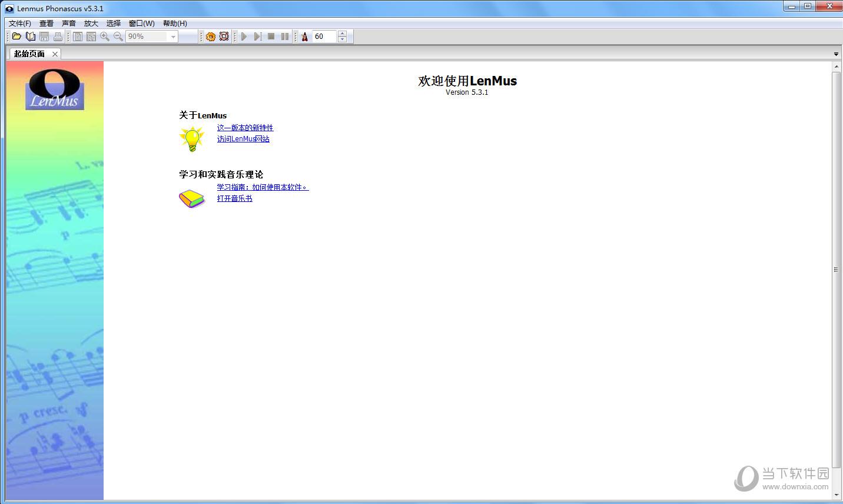
Task: Click the lifebuoy help icon
Action: coord(224,37)
